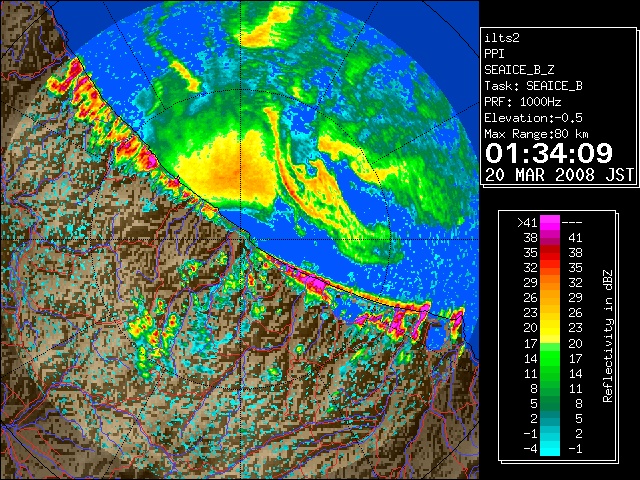
Task: Click the 'ilts2' site name text
Action: pyautogui.click(x=502, y=38)
